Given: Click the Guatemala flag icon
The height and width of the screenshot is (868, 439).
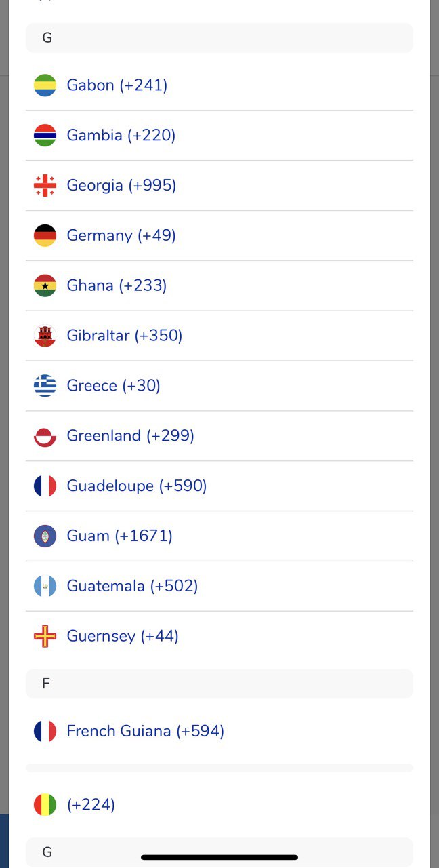Looking at the screenshot, I should coord(45,586).
